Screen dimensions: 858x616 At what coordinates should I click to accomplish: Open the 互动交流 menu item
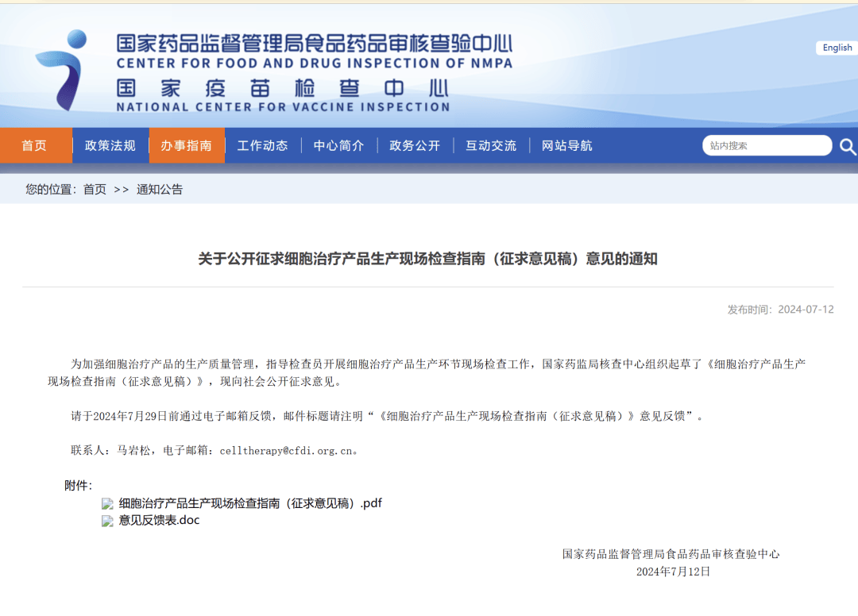(x=491, y=145)
